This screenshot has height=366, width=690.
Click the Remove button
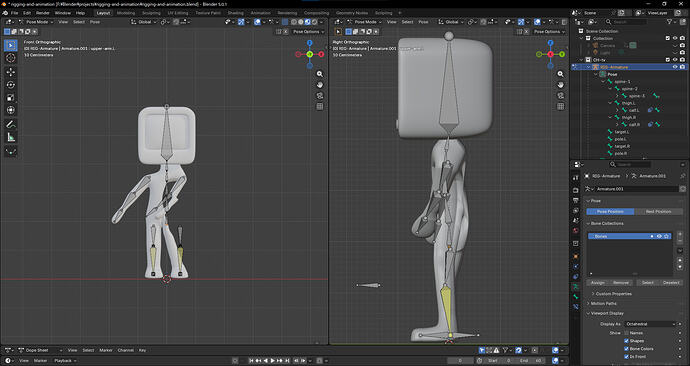621,282
